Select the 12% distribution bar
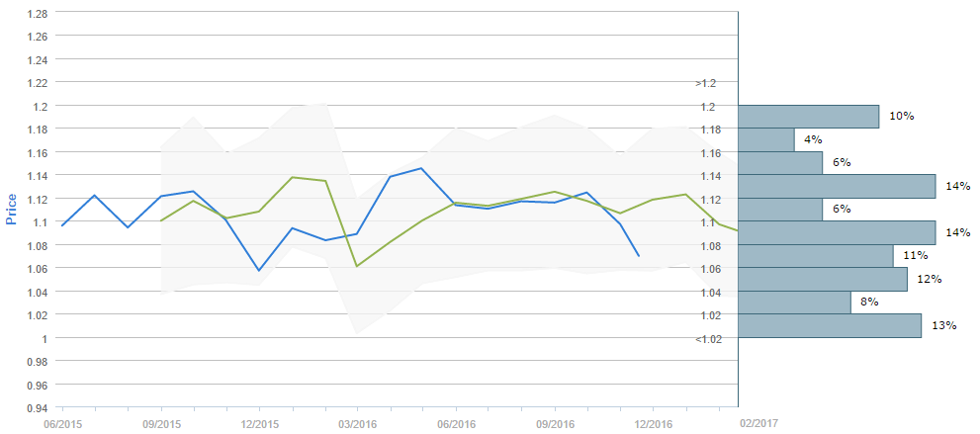 pos(822,280)
